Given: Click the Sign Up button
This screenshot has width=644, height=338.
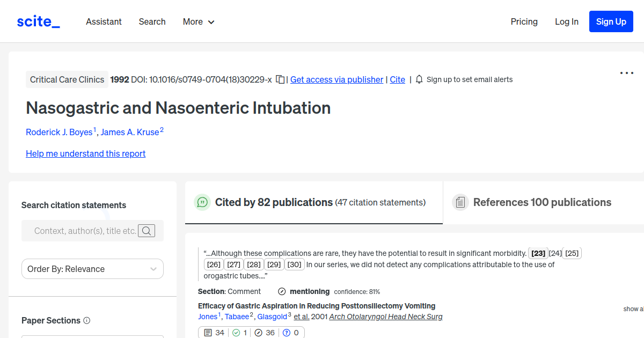Looking at the screenshot, I should tap(611, 21).
